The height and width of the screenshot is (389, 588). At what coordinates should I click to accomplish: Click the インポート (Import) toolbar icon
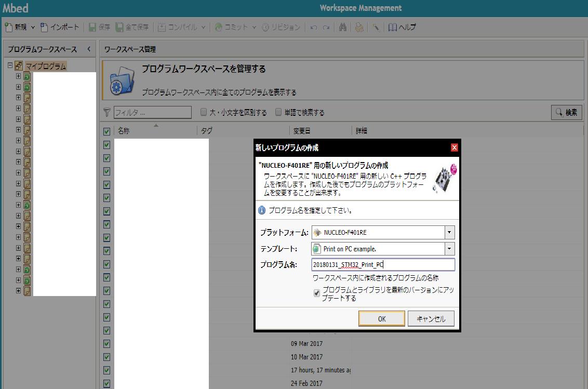[x=44, y=27]
